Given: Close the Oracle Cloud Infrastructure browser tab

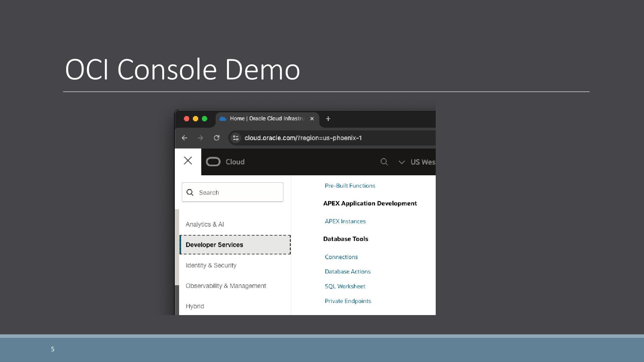Looking at the screenshot, I should coord(312,119).
